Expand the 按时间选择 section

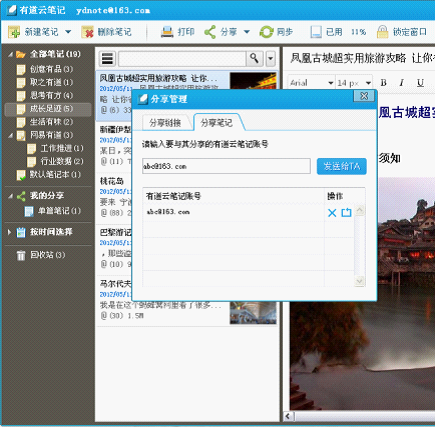9,232
